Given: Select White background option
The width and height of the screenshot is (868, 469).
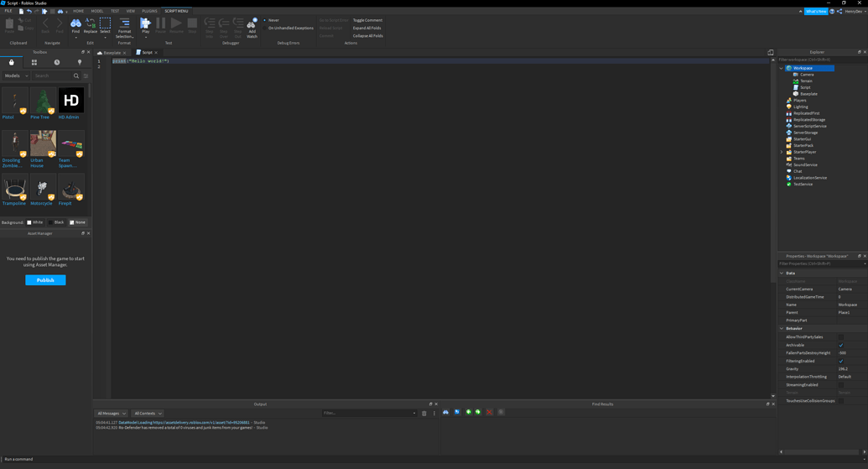Looking at the screenshot, I should click(35, 222).
